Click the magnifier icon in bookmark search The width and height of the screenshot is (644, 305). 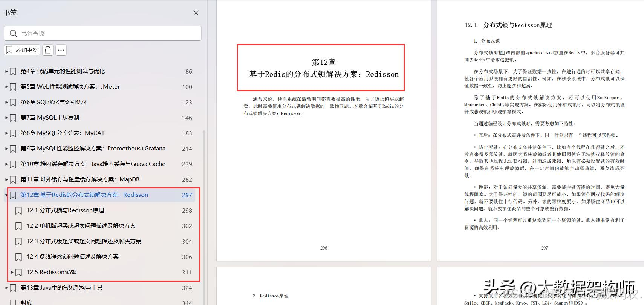pos(13,34)
